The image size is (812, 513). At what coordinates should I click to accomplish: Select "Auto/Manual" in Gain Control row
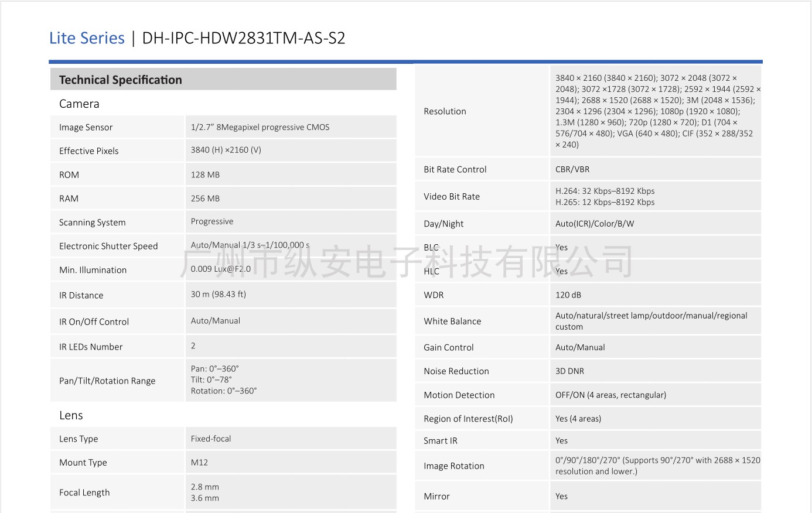580,347
